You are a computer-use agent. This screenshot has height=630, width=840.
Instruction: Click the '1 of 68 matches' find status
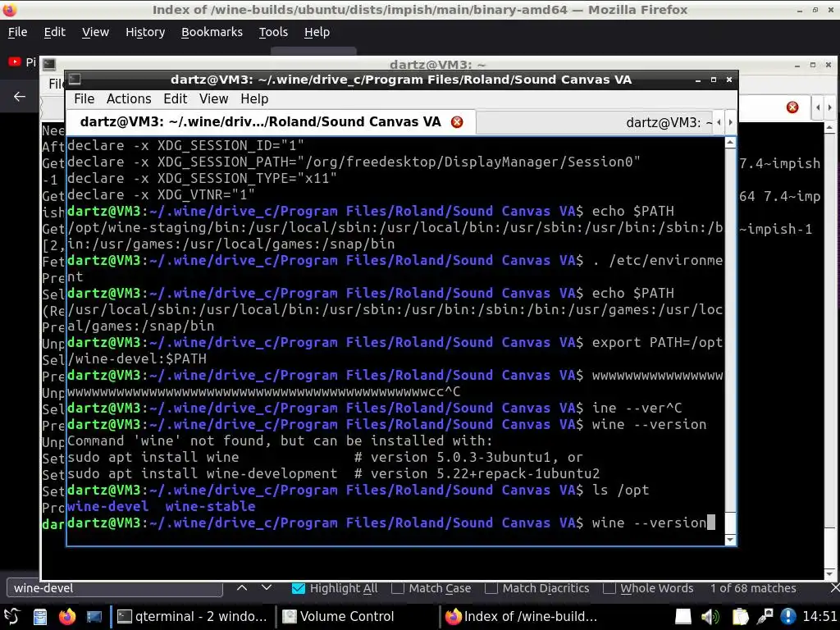[x=753, y=588]
